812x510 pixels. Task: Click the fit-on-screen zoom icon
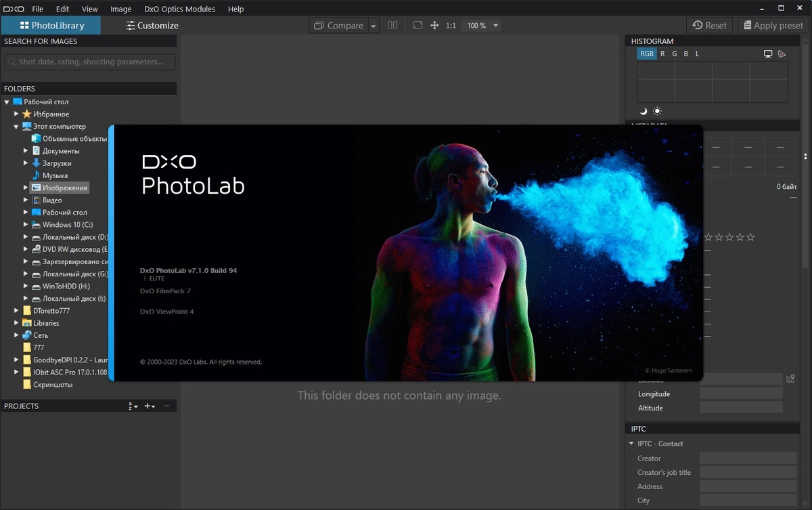point(418,25)
